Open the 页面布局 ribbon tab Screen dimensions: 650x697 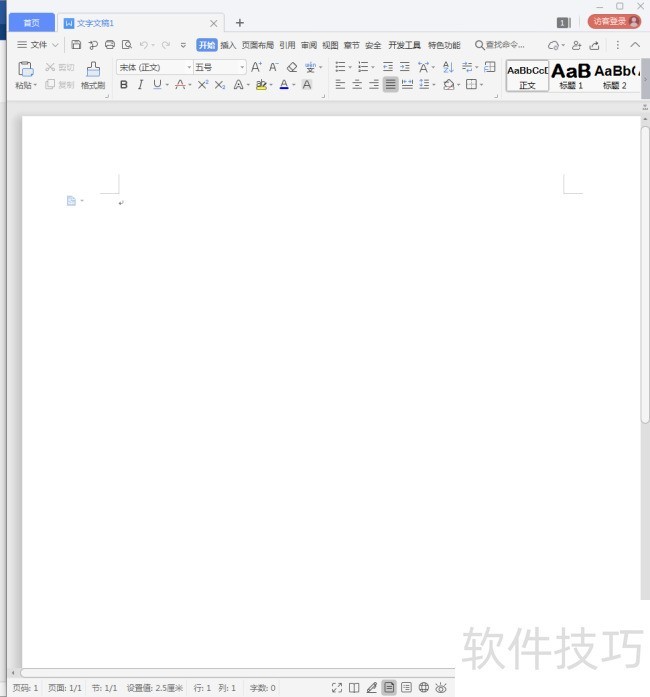[258, 45]
